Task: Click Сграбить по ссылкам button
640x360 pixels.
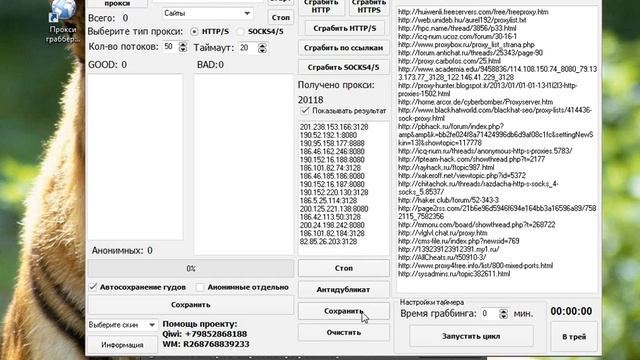Action: 343,48
